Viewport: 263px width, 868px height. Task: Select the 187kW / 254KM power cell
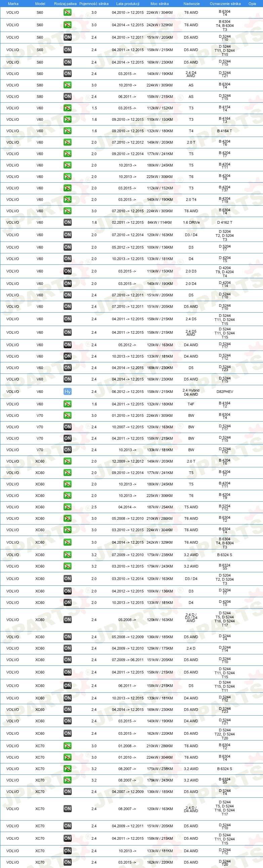160,507
